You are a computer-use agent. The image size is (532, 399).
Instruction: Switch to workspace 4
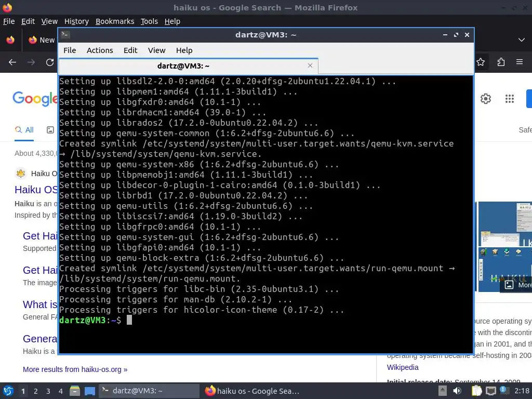coord(61,391)
